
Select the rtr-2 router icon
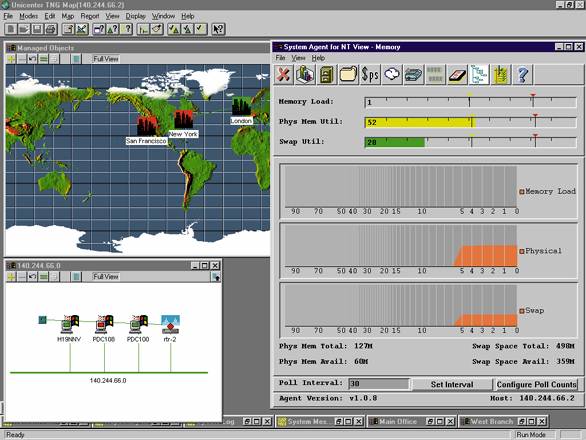pos(170,324)
